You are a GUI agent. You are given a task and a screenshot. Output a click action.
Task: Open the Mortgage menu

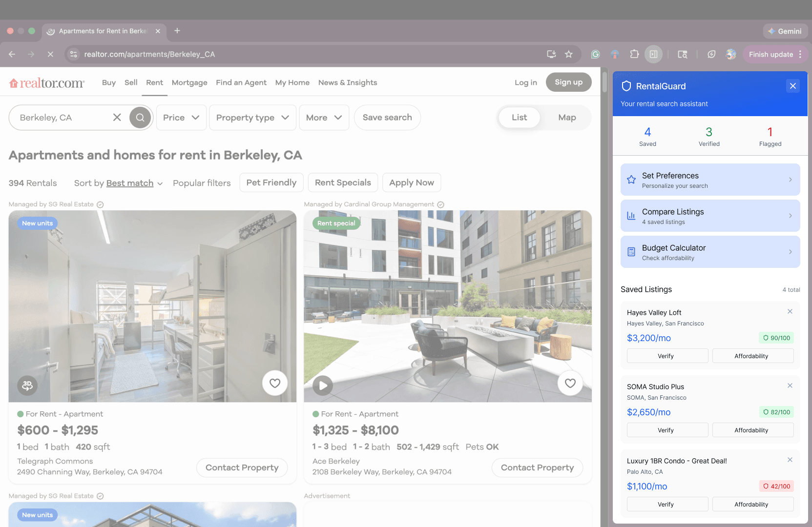[189, 82]
